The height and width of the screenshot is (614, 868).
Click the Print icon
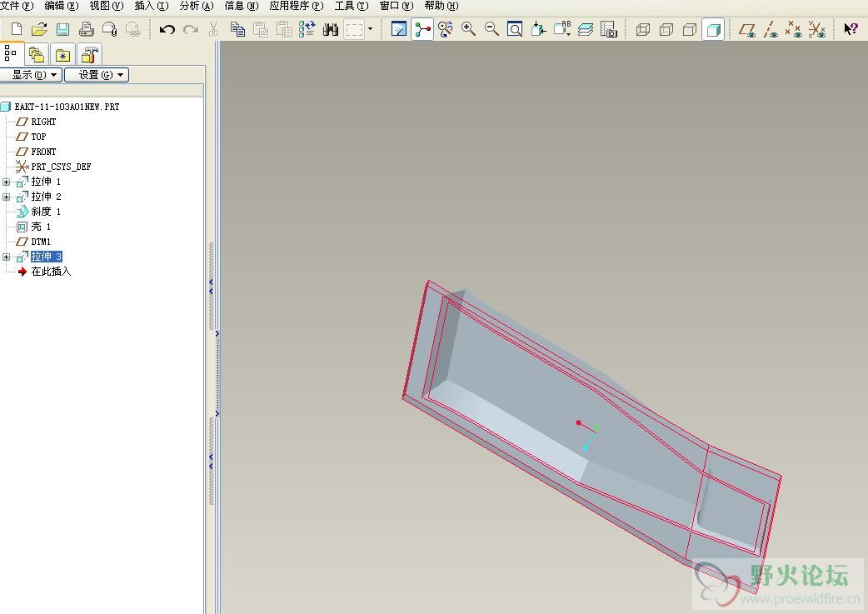(87, 29)
